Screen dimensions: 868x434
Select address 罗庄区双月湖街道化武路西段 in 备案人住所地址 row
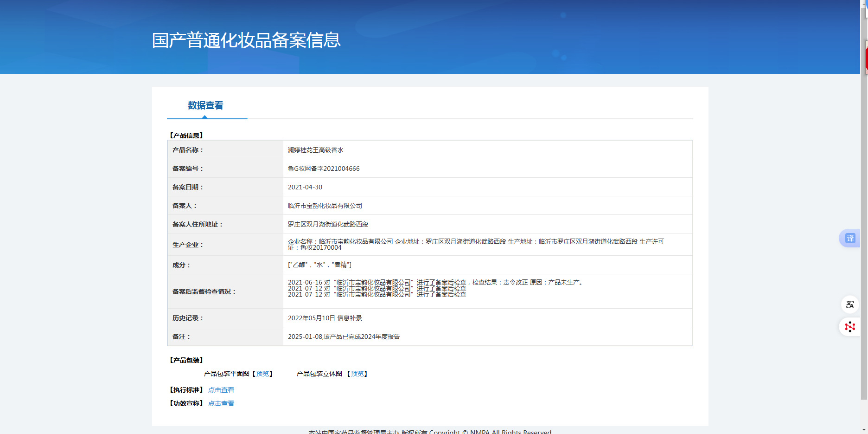pyautogui.click(x=328, y=224)
